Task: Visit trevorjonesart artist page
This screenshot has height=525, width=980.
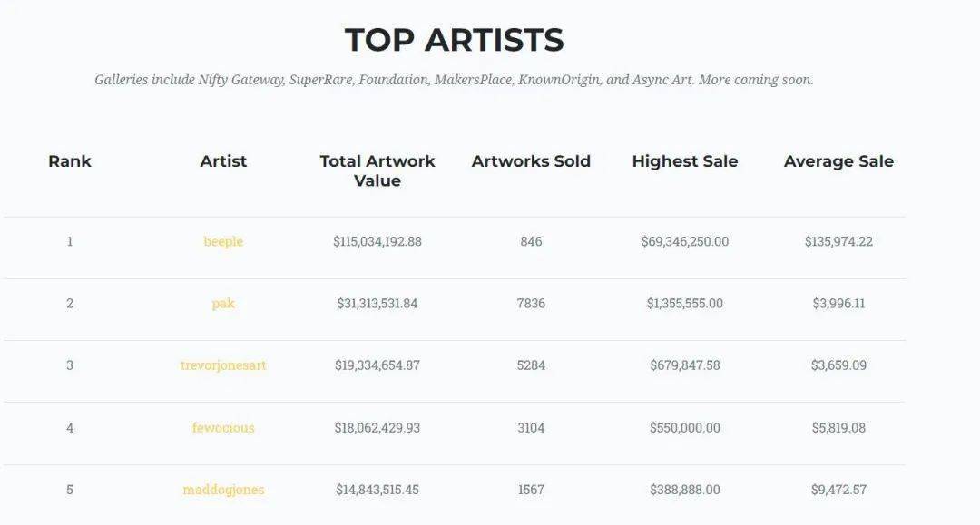Action: click(x=223, y=365)
